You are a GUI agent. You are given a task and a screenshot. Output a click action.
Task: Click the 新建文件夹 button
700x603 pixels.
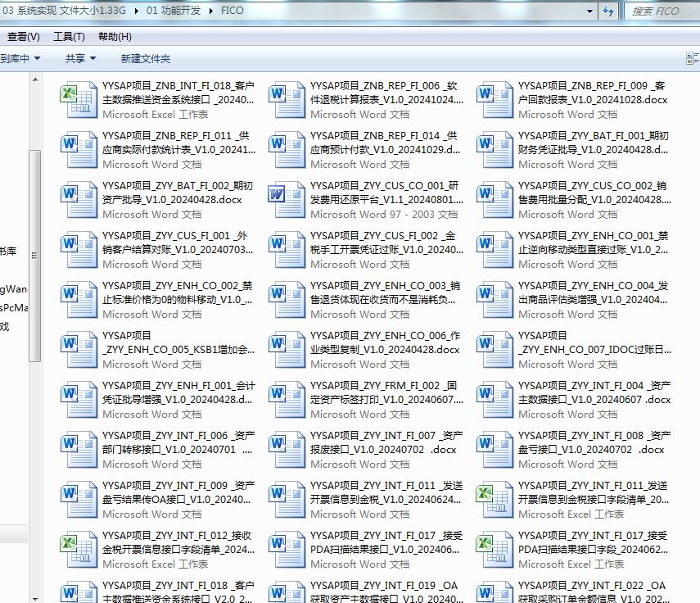point(145,58)
